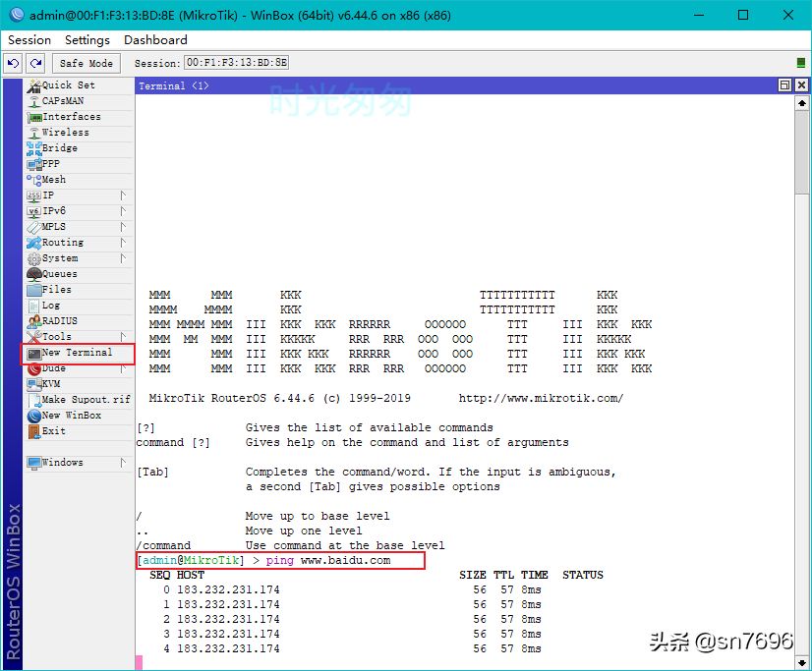Open the Files folder icon
The image size is (812, 671).
point(34,290)
